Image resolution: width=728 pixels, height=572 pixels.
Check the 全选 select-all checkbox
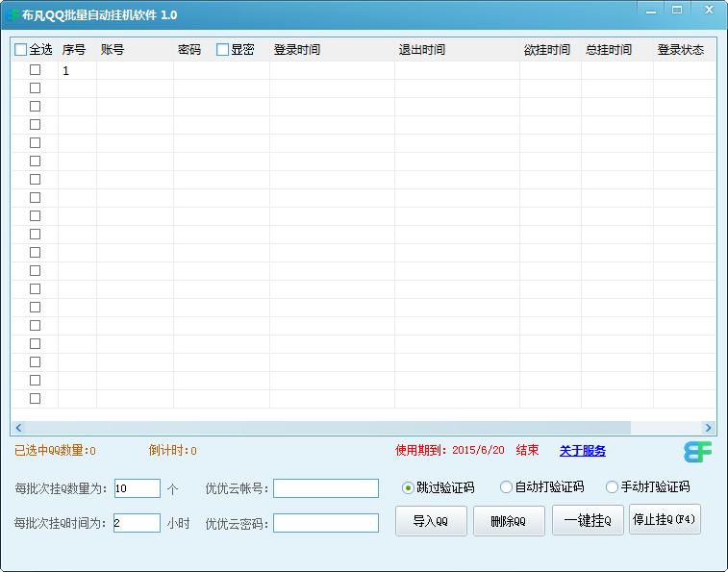coord(21,50)
